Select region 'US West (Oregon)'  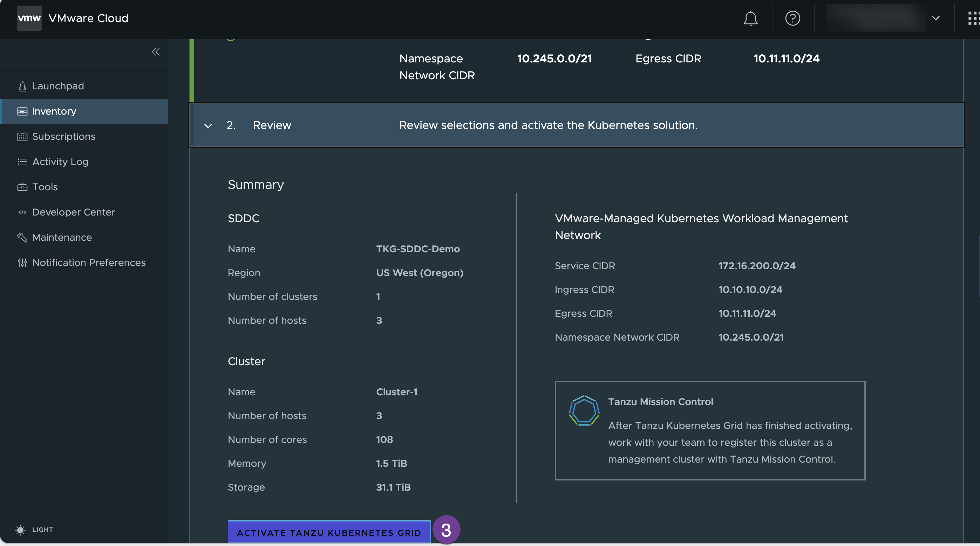tap(420, 273)
